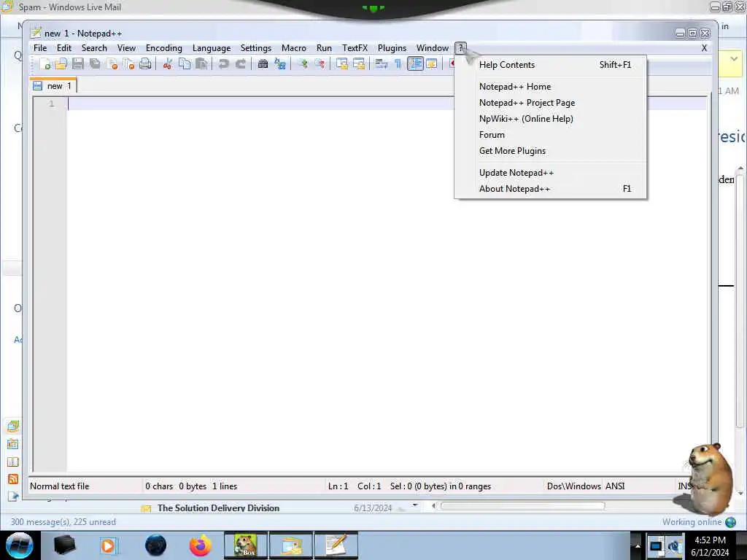
Task: Create a new document with toolbar New icon
Action: coord(45,63)
